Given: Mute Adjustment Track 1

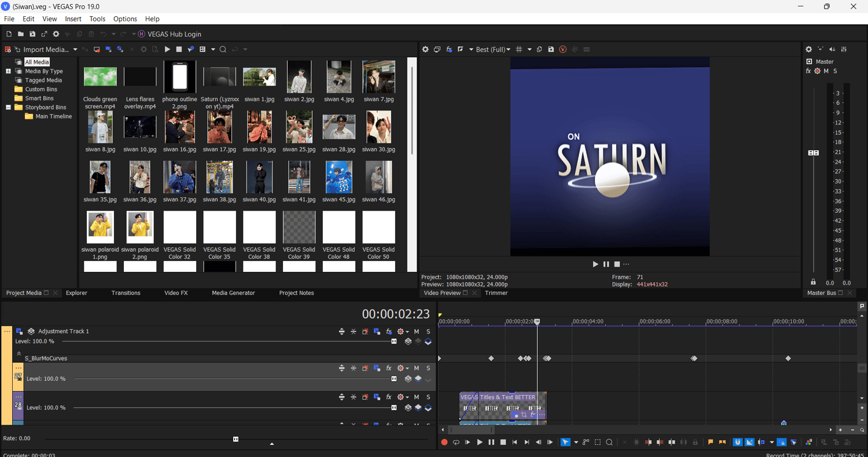Looking at the screenshot, I should pos(416,331).
